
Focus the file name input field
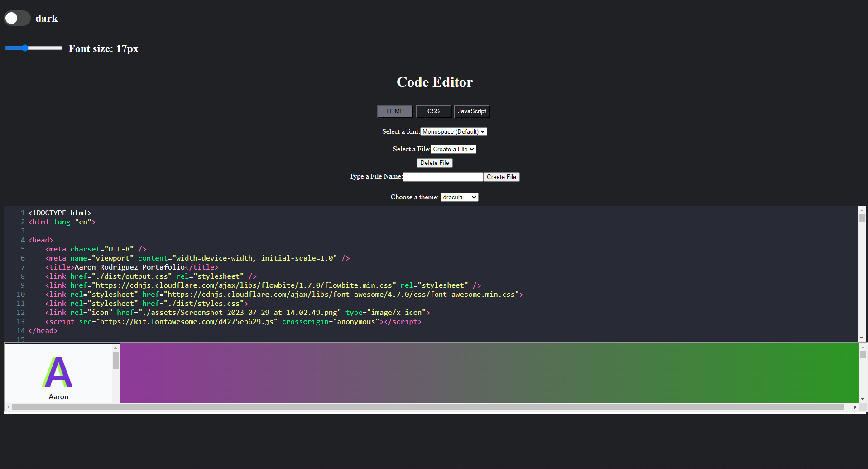(x=443, y=177)
